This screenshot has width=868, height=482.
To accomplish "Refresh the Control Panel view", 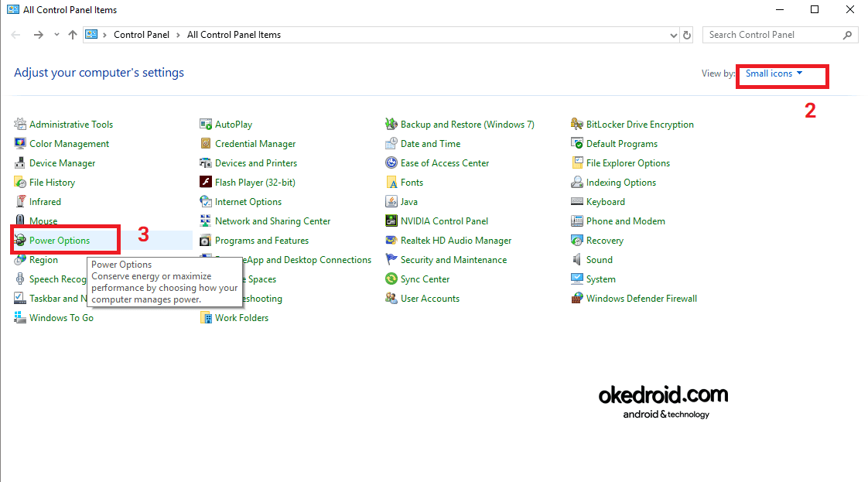I will click(x=687, y=35).
